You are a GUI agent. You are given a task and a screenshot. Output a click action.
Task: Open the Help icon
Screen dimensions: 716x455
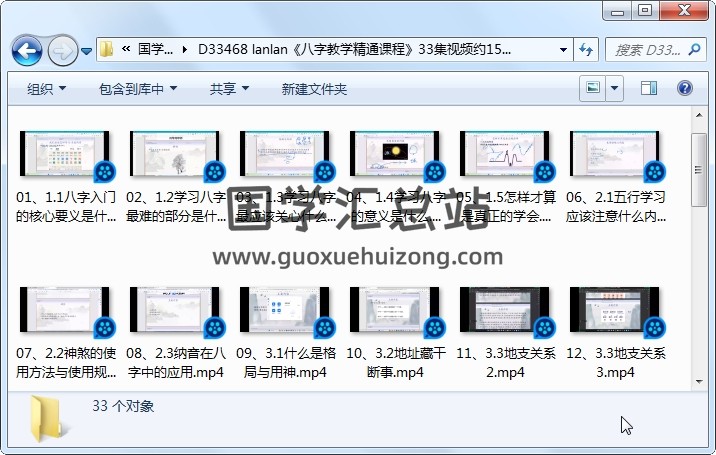coord(684,88)
